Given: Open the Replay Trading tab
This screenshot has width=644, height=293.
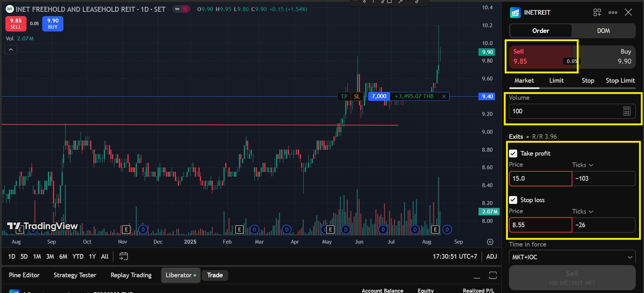Looking at the screenshot, I should click(131, 275).
